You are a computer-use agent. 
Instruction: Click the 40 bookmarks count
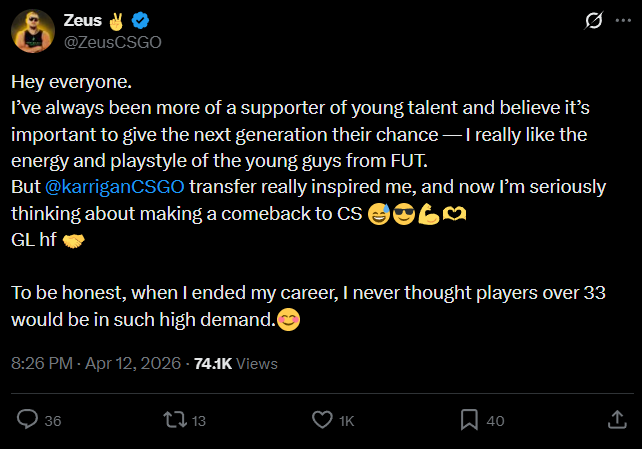pyautogui.click(x=495, y=421)
